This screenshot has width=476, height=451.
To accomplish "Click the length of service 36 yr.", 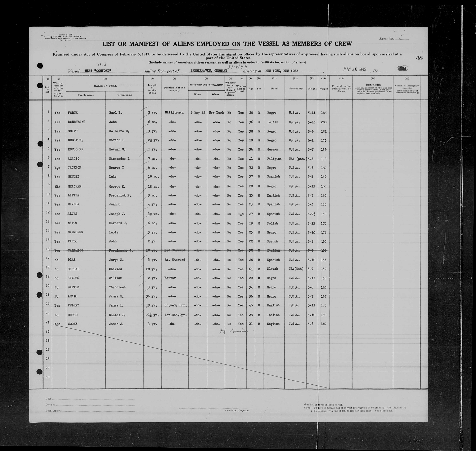I will click(151, 296).
